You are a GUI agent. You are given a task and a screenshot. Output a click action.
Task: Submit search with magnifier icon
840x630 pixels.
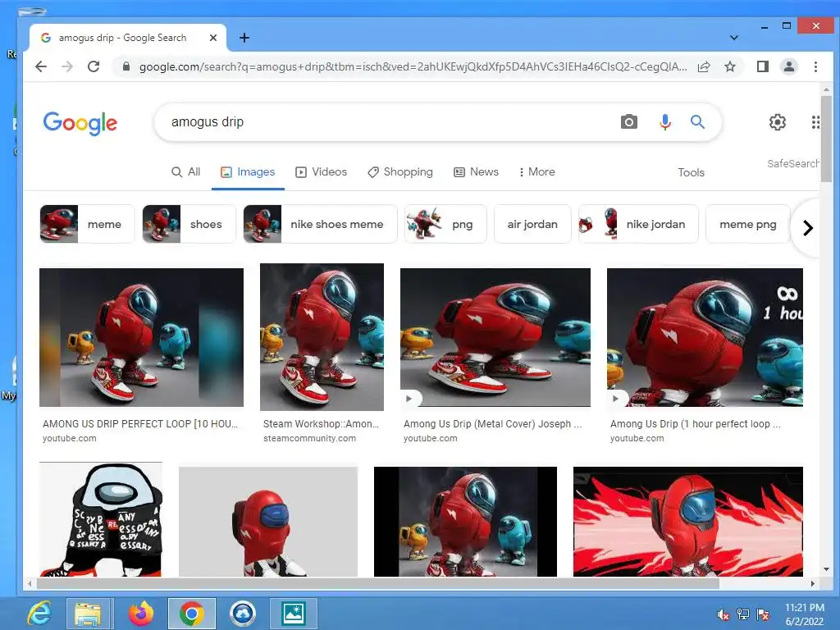point(697,122)
